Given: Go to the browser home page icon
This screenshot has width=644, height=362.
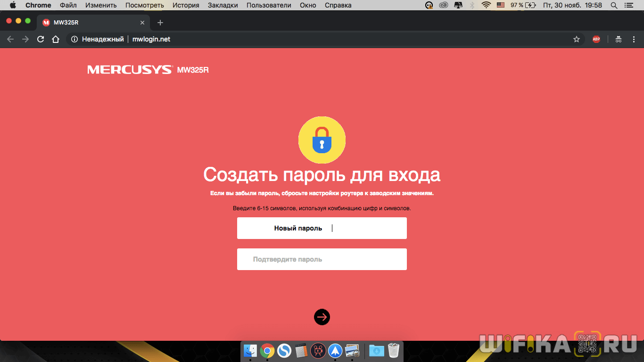Looking at the screenshot, I should (56, 40).
